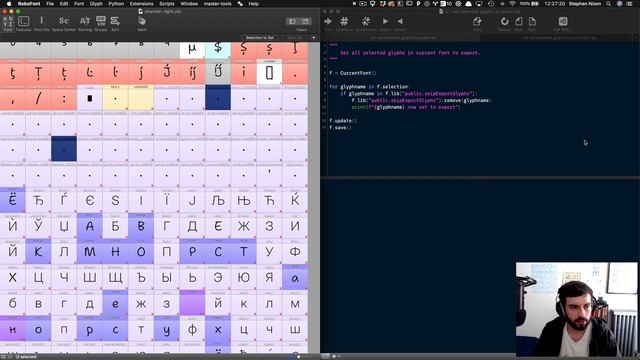
Task: Select the Љ glyph cell
Action: [218, 200]
